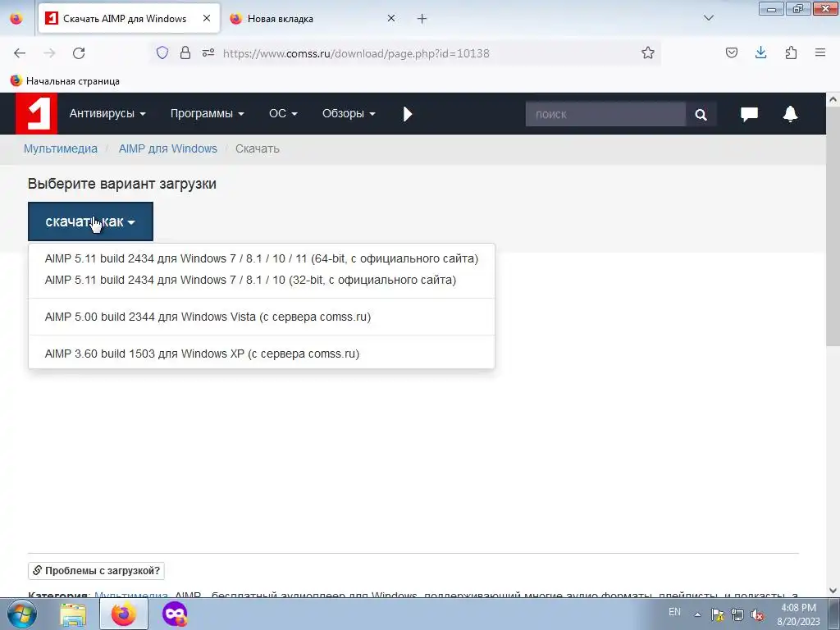Open Начальная страница bookmark
Viewport: 840px width, 630px height.
coord(65,81)
